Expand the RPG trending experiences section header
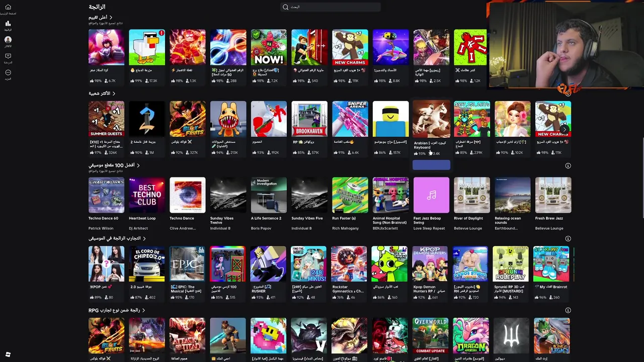The image size is (644, 362). click(x=117, y=310)
